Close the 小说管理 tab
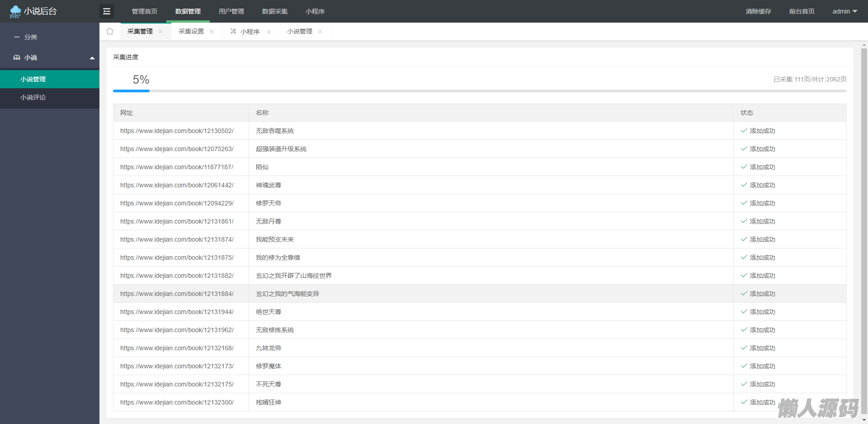 click(320, 32)
